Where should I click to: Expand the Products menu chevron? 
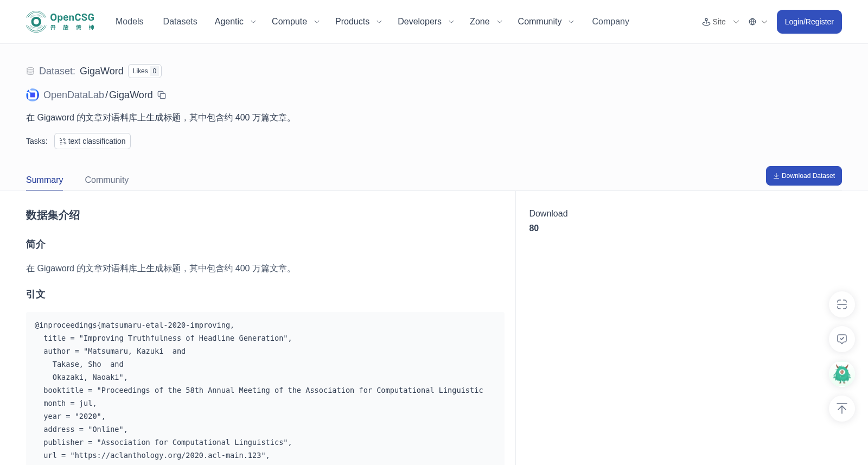click(x=379, y=22)
